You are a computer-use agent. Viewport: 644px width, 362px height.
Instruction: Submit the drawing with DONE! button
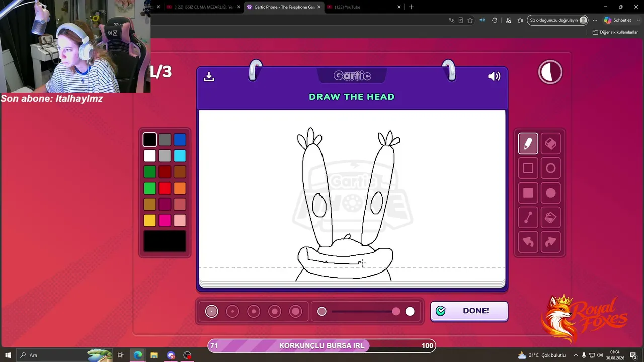(469, 311)
